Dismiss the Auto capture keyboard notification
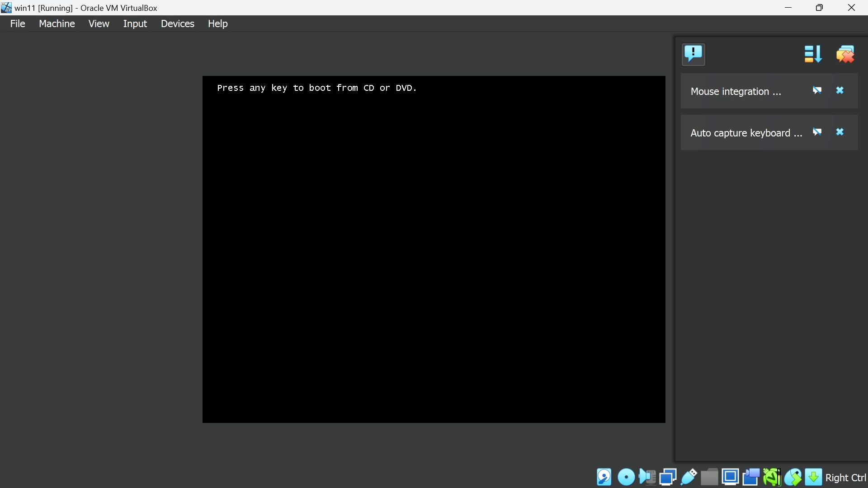Screen dimensions: 868x488 840,132
